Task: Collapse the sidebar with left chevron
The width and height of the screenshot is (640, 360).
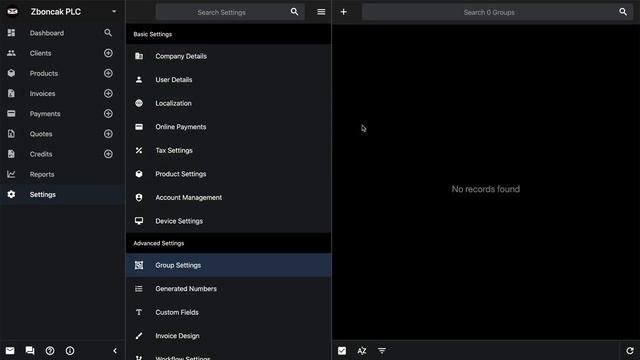Action: point(115,351)
